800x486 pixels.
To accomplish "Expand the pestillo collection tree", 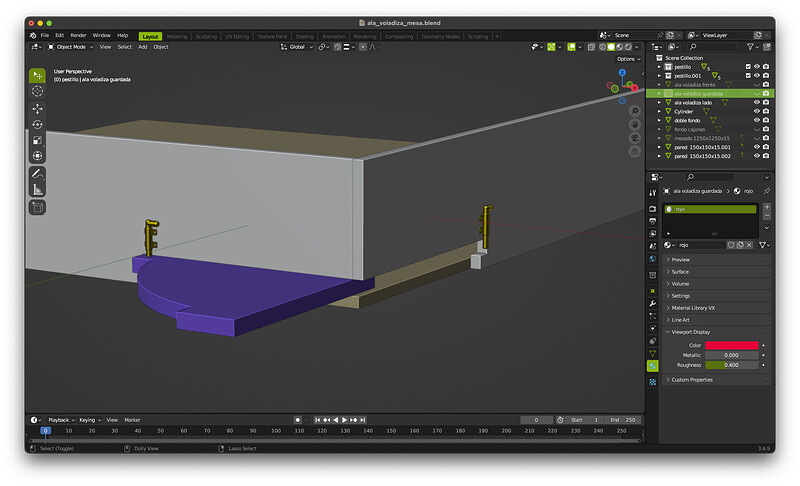I will coord(659,67).
